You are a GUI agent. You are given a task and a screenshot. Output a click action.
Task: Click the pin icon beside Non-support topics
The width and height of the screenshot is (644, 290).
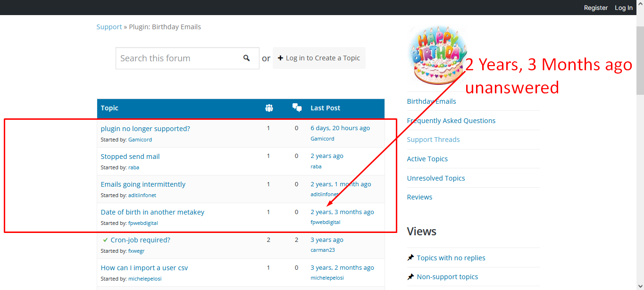[x=410, y=277]
